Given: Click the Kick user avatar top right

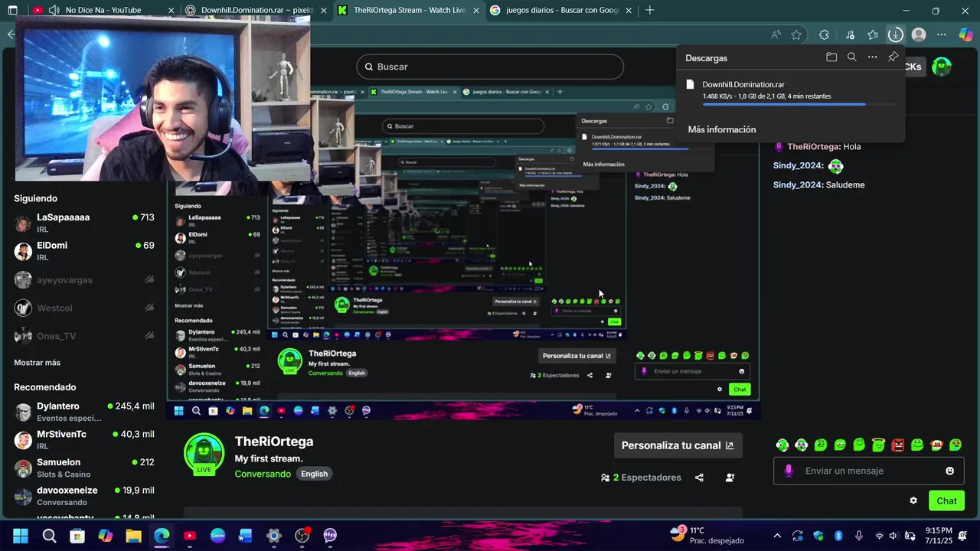Looking at the screenshot, I should (x=942, y=67).
